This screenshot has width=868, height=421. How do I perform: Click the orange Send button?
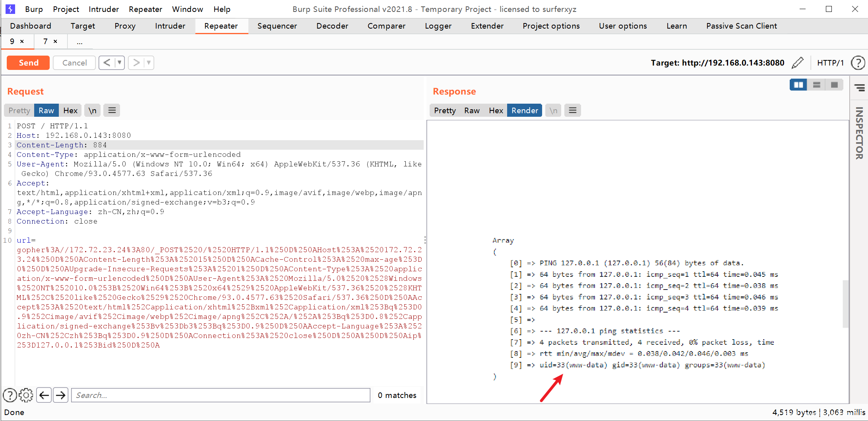coord(28,63)
